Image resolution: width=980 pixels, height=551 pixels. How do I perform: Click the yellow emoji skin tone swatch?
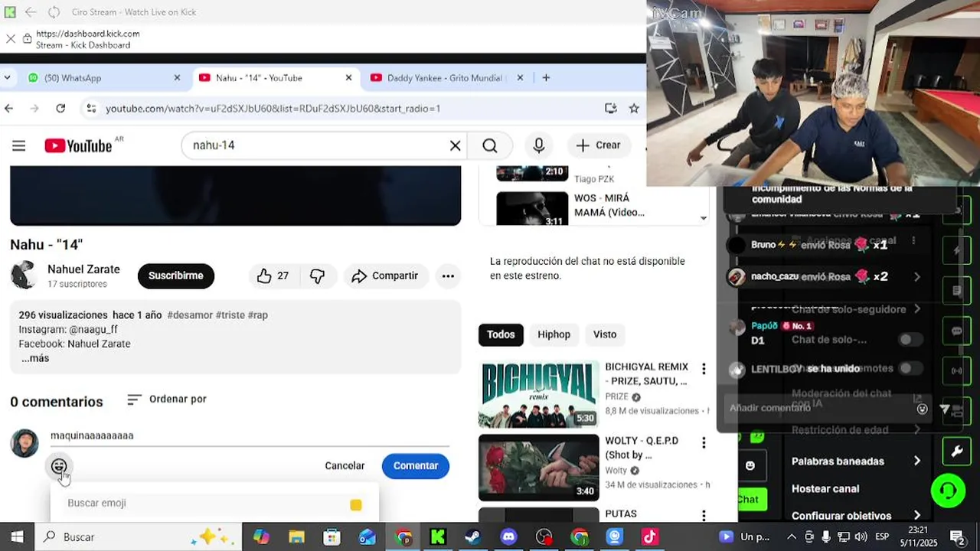[356, 504]
